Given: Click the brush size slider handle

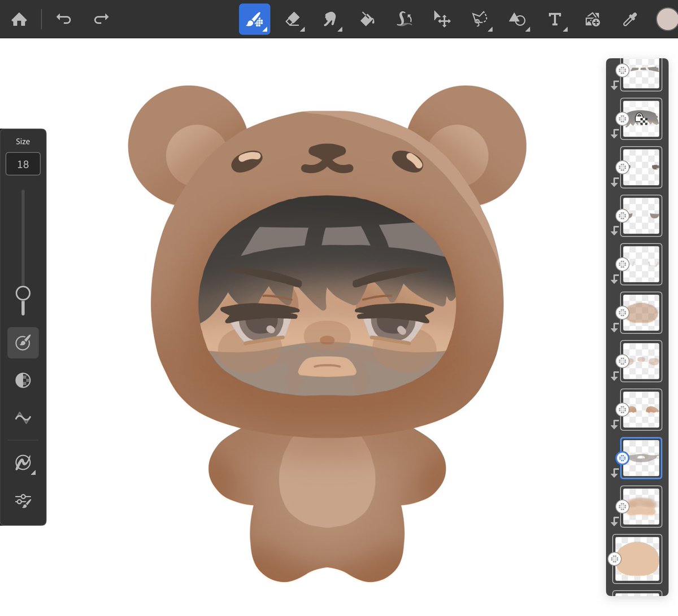Looking at the screenshot, I should click(23, 294).
